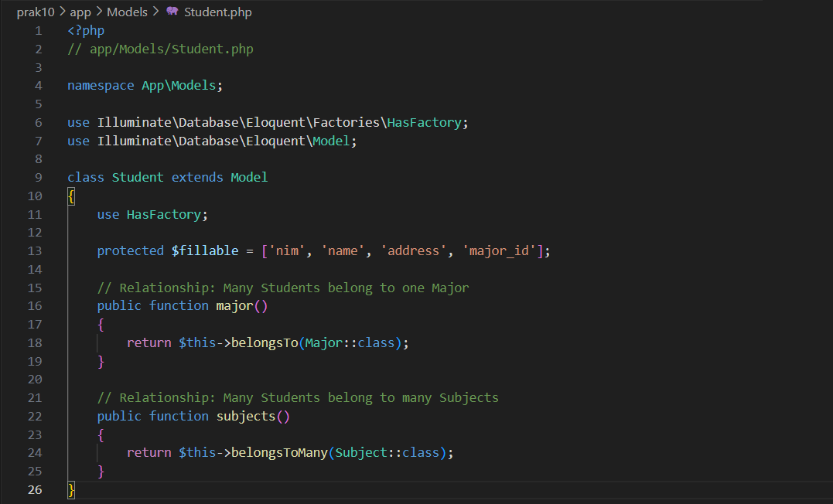Viewport: 833px width, 504px height.
Task: Click the namespace App\Models declaration
Action: [x=144, y=86]
